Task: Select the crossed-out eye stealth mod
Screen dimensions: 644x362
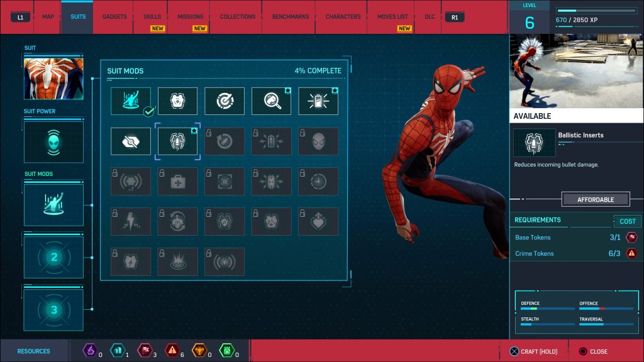Action: tap(131, 141)
